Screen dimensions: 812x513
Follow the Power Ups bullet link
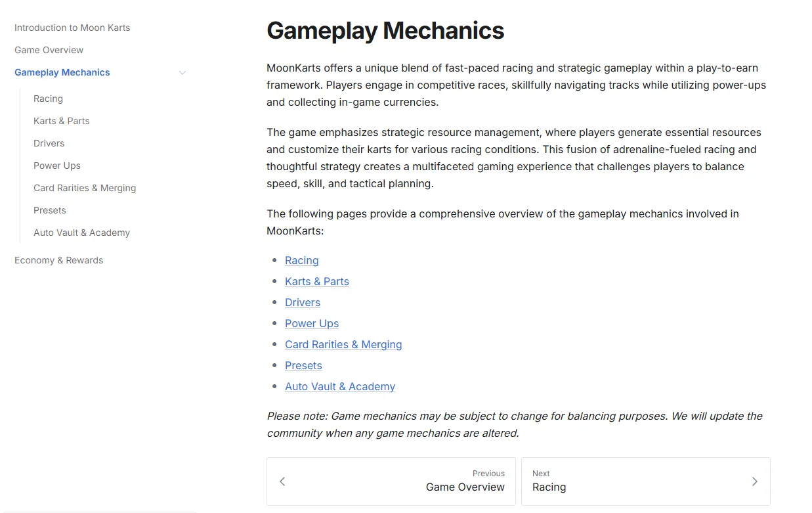click(312, 323)
